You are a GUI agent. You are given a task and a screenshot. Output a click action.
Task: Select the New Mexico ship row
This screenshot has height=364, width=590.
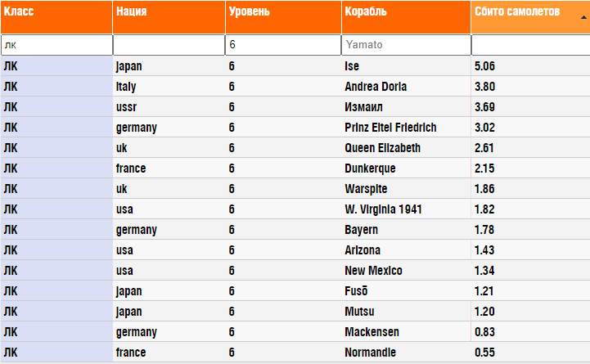295,271
